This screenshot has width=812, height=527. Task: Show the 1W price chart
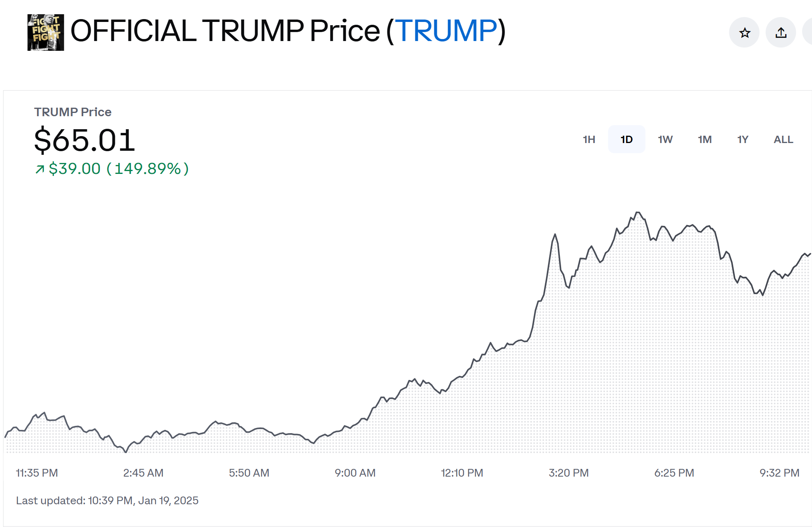(x=665, y=139)
